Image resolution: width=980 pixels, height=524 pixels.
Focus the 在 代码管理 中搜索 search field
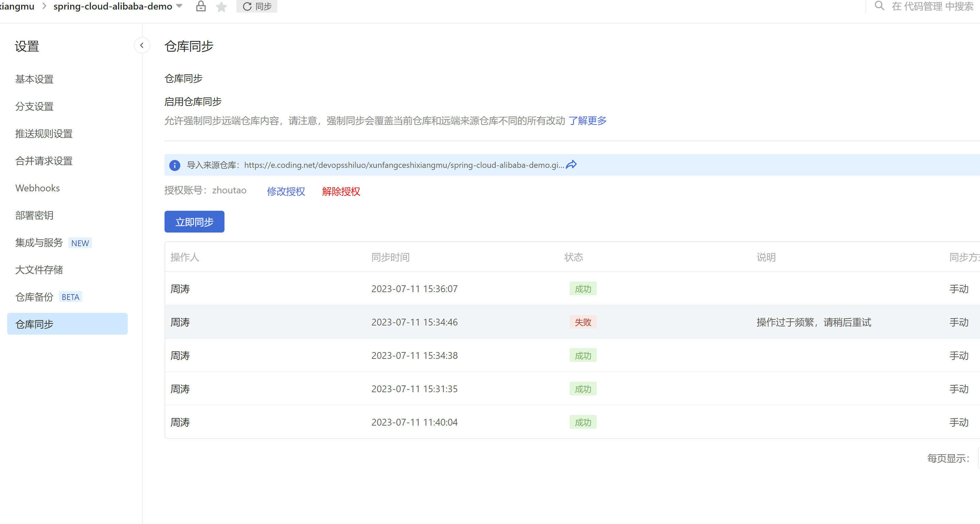(932, 6)
